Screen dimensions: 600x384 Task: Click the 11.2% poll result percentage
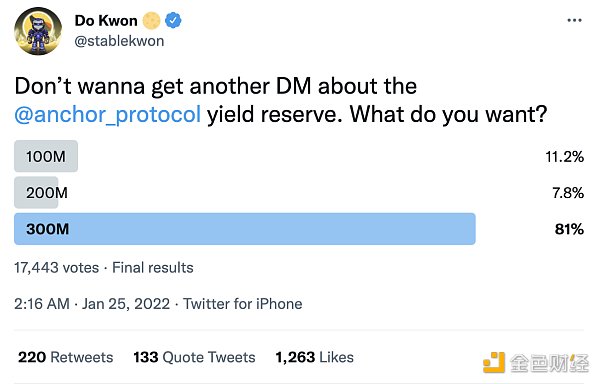tap(564, 156)
